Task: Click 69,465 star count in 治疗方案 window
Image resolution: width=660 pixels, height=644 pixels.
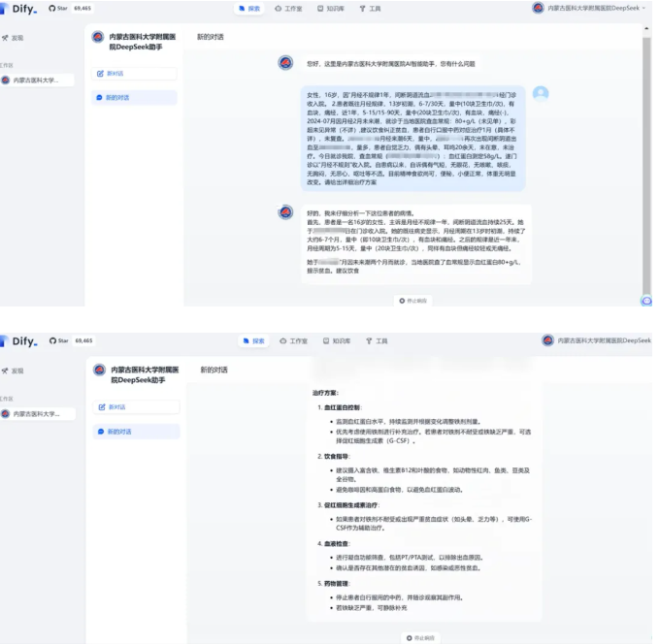Action: pos(83,340)
